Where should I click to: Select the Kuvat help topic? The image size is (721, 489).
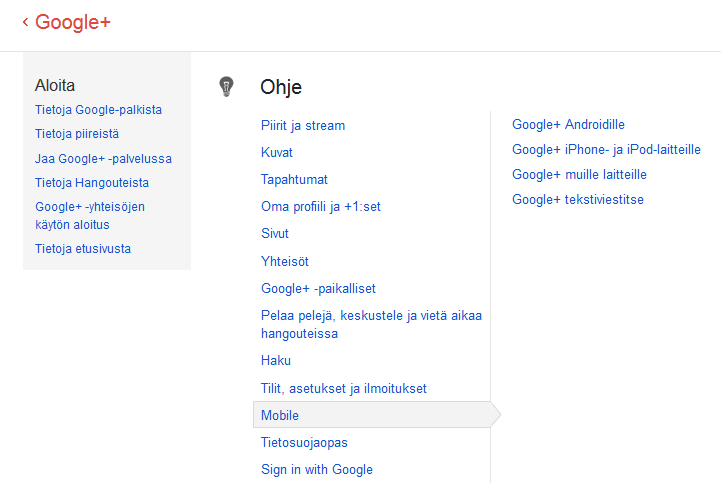(x=277, y=153)
